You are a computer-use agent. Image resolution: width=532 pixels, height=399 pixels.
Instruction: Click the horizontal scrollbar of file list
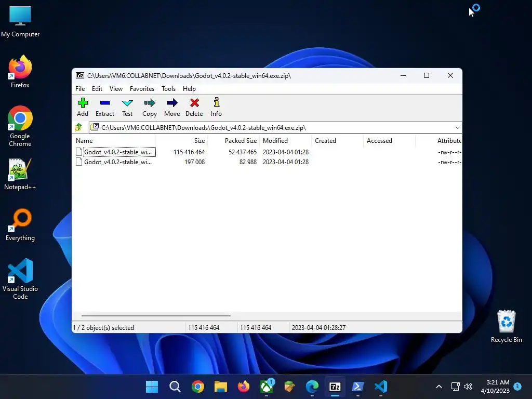click(x=156, y=316)
